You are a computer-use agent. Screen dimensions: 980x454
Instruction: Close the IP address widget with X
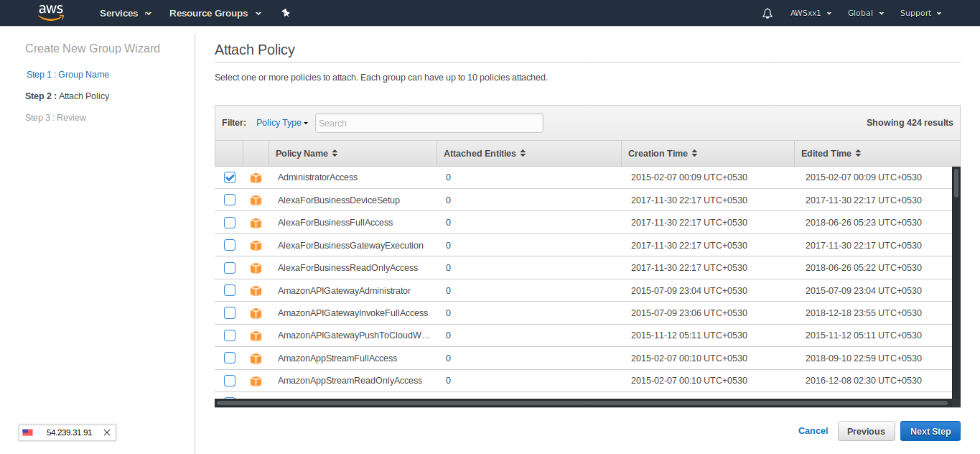107,432
